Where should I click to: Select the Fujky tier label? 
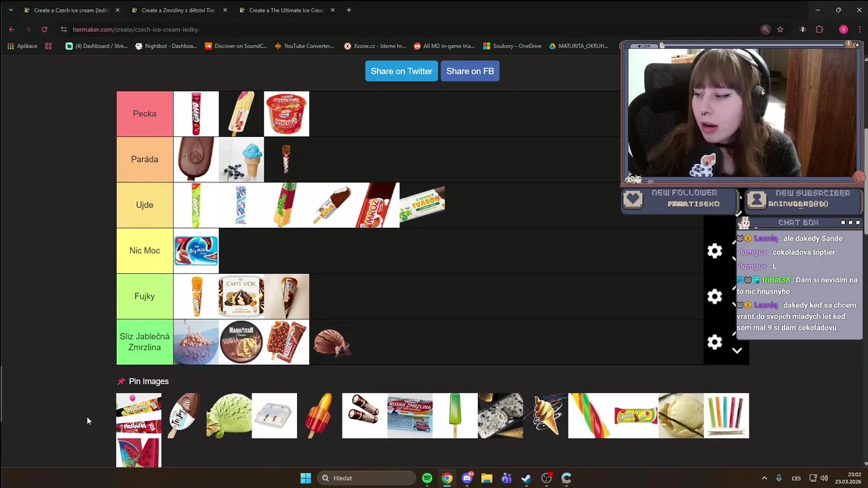pos(144,296)
